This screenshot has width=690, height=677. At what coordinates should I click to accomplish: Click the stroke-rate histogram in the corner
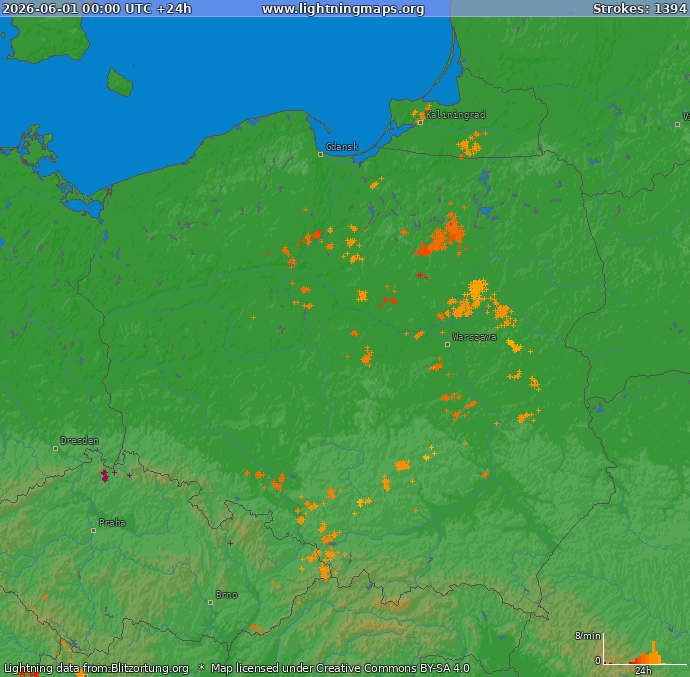(644, 648)
